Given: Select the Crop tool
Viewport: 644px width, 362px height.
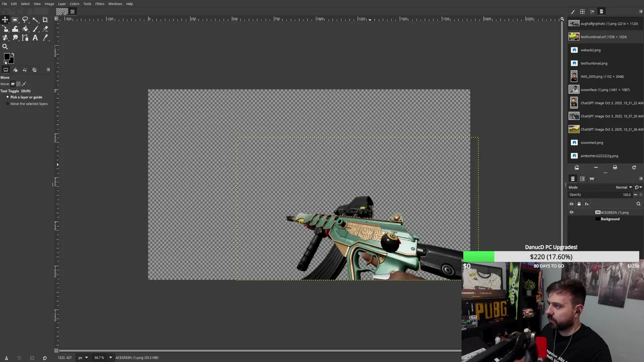Looking at the screenshot, I should (x=45, y=20).
